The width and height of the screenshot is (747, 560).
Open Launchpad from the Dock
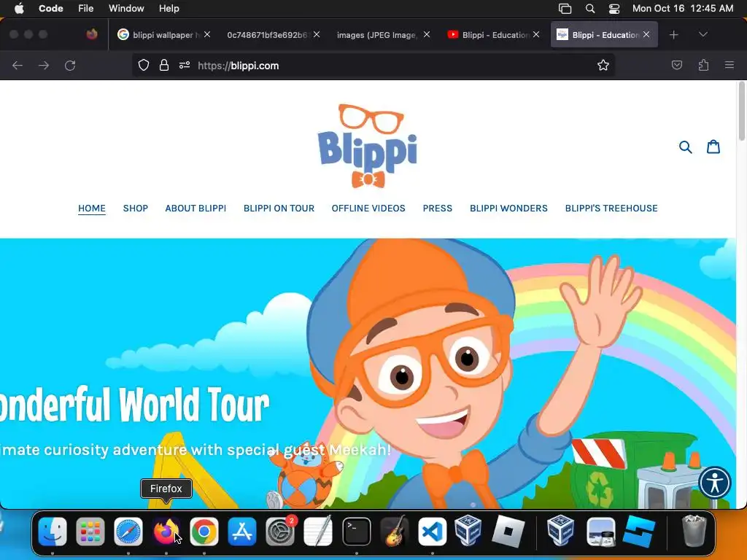[90, 532]
